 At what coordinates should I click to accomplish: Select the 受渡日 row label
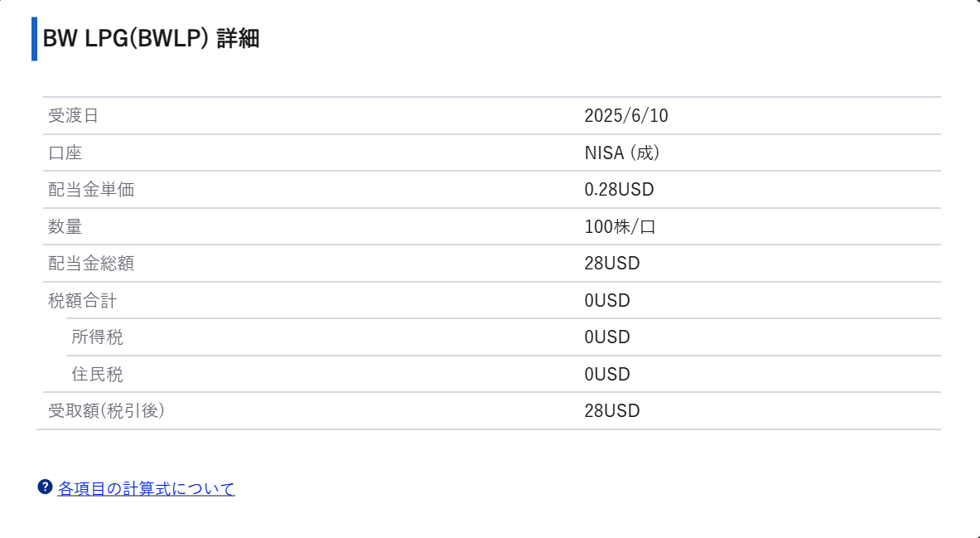pos(74,116)
